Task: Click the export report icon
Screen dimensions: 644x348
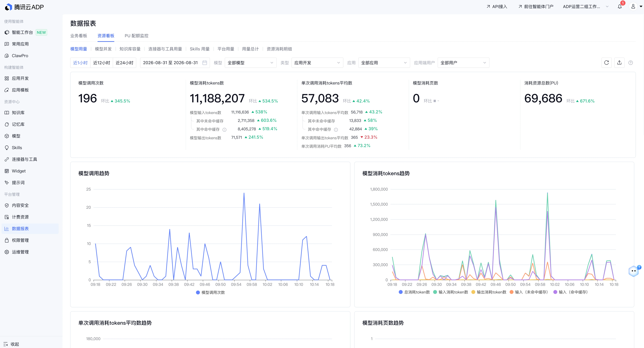Action: pyautogui.click(x=619, y=63)
